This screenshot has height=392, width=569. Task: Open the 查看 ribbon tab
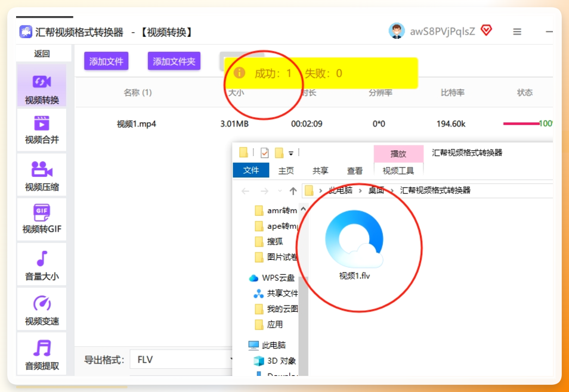(x=354, y=171)
